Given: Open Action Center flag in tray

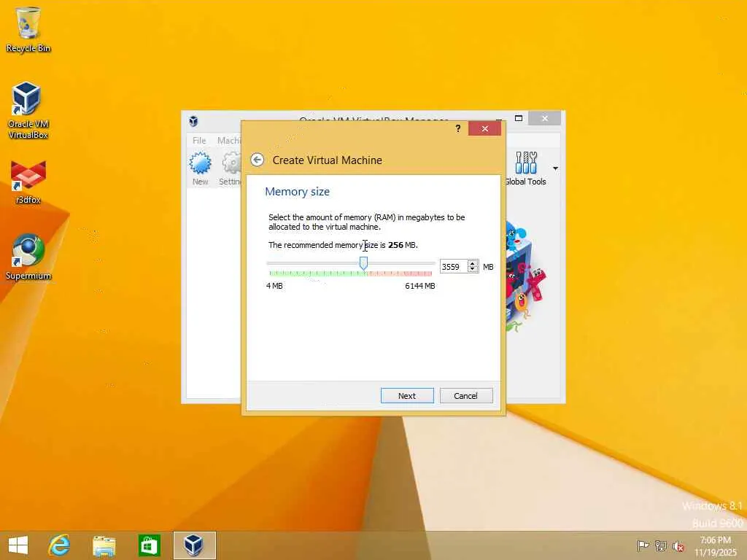Looking at the screenshot, I should [643, 545].
